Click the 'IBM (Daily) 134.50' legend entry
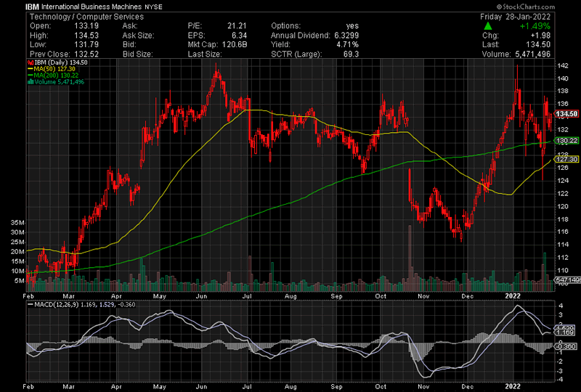Viewport: 581px width, 392px height. 58,62
